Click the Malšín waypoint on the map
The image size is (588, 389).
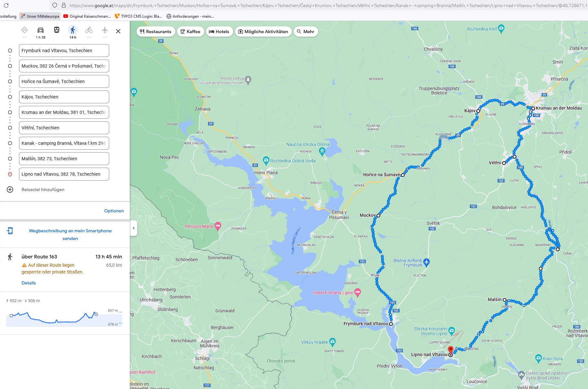pyautogui.click(x=505, y=300)
